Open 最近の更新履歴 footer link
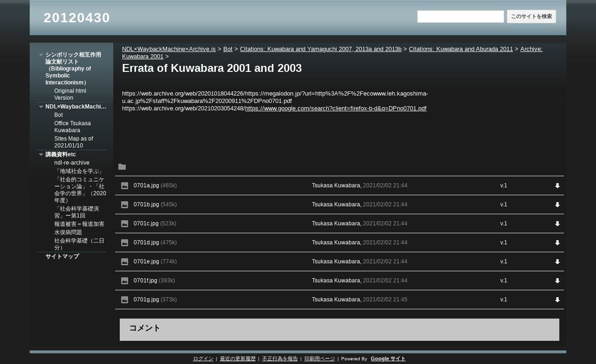The height and width of the screenshot is (364, 596). 238,358
